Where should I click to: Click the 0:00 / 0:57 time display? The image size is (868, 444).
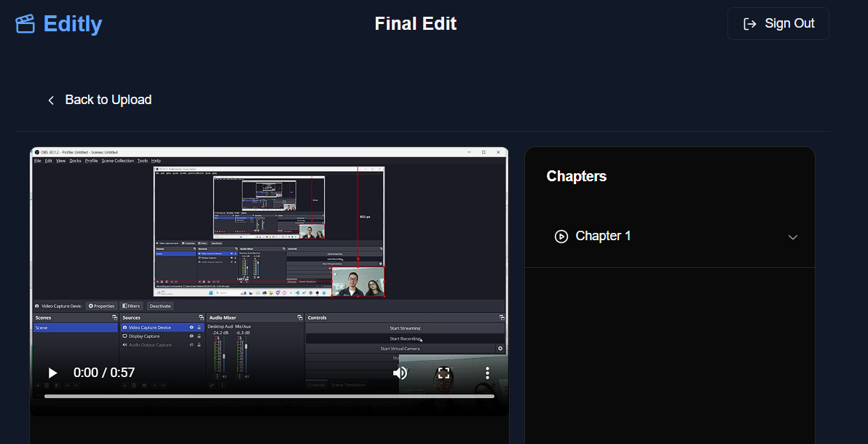[x=104, y=373]
